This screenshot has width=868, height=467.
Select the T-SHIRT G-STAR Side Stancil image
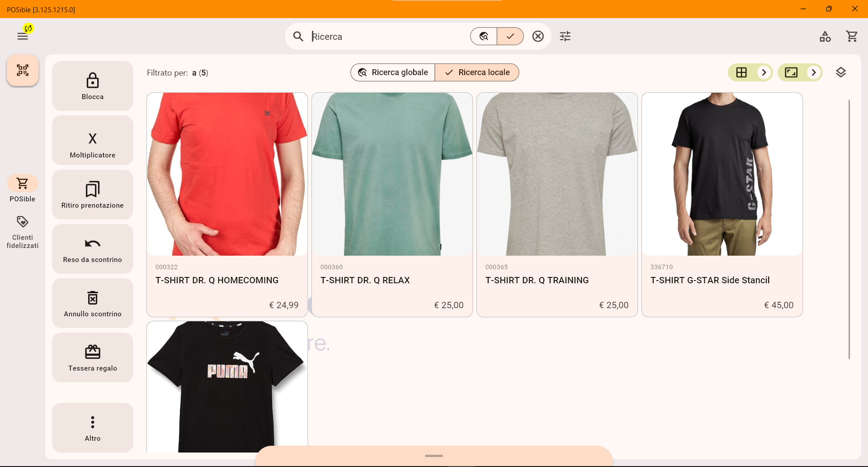click(x=722, y=174)
